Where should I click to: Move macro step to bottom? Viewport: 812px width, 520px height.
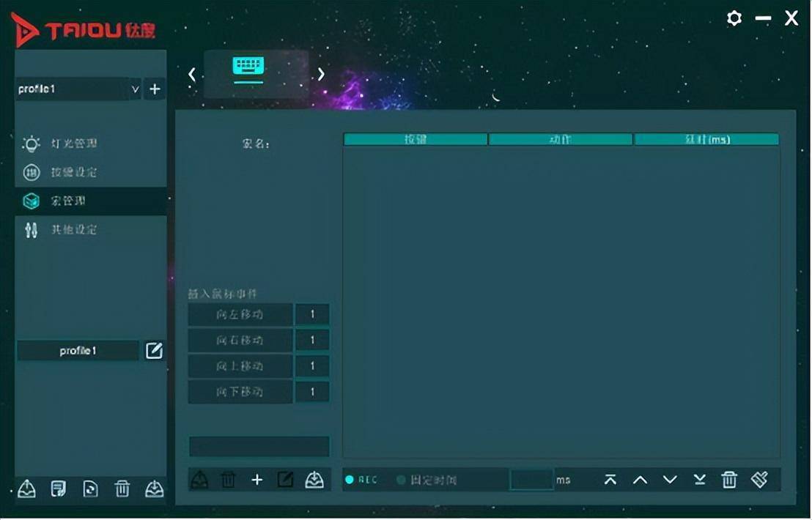click(700, 480)
